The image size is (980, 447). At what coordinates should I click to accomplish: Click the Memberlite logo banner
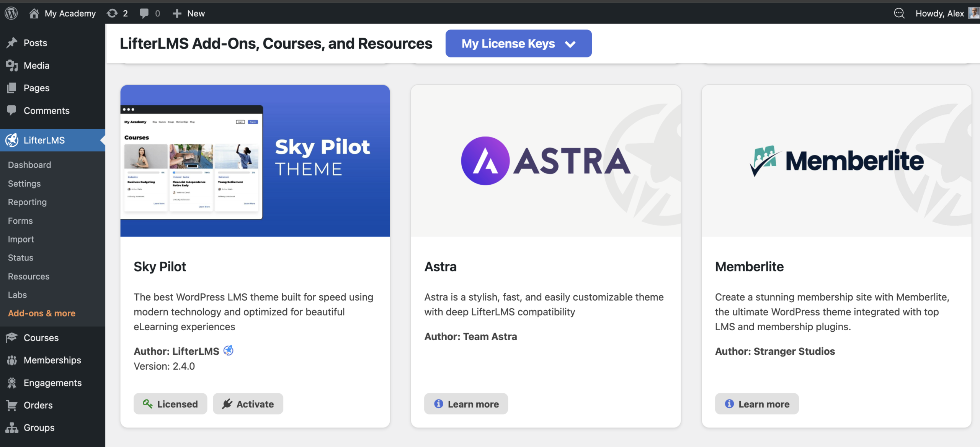pyautogui.click(x=836, y=161)
